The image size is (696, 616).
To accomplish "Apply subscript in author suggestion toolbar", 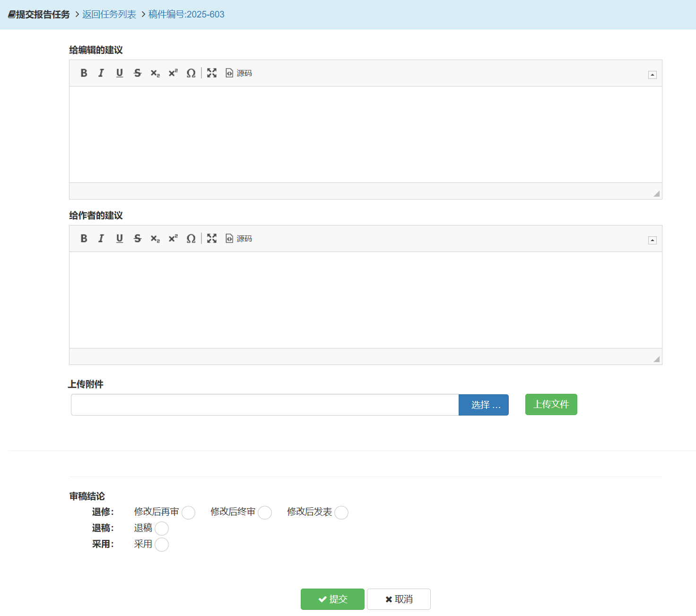I will [x=155, y=238].
